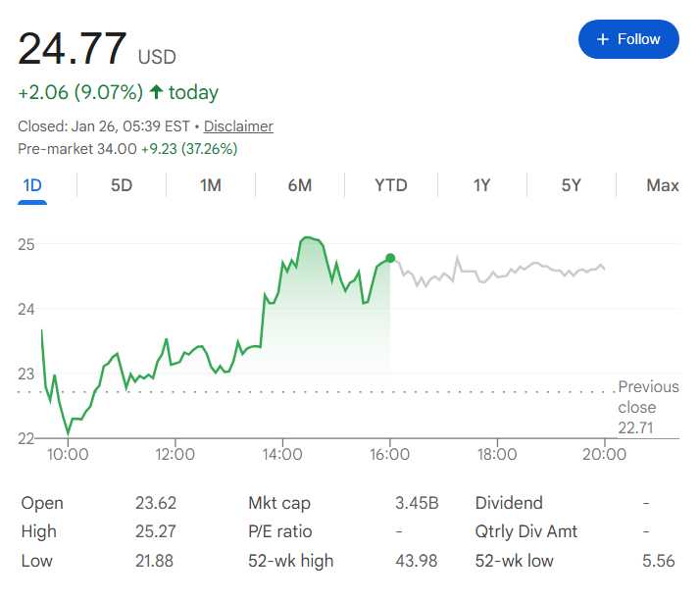
Task: Switch to the 1M chart tab
Action: (x=211, y=185)
